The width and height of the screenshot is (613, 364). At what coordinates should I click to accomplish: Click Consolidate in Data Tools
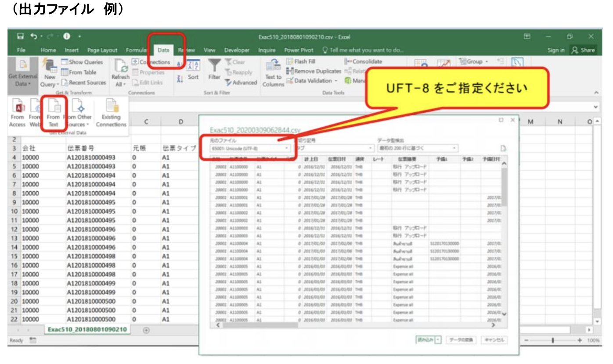(x=363, y=61)
